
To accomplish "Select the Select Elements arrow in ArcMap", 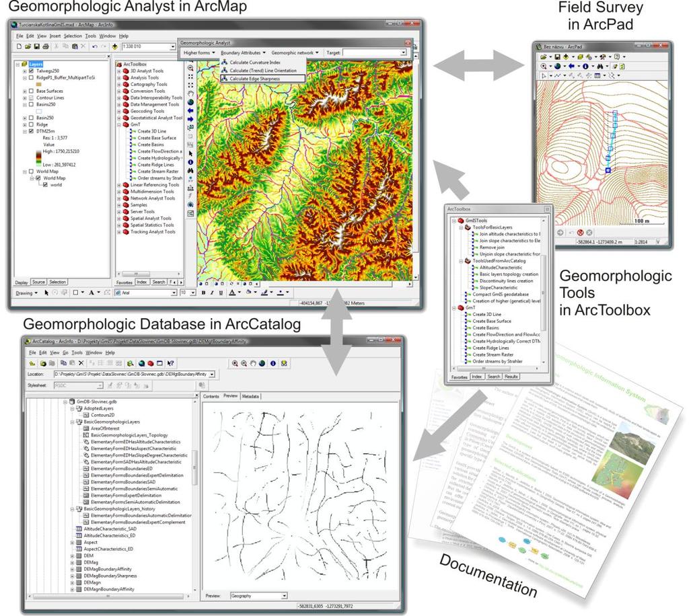I will click(x=190, y=154).
